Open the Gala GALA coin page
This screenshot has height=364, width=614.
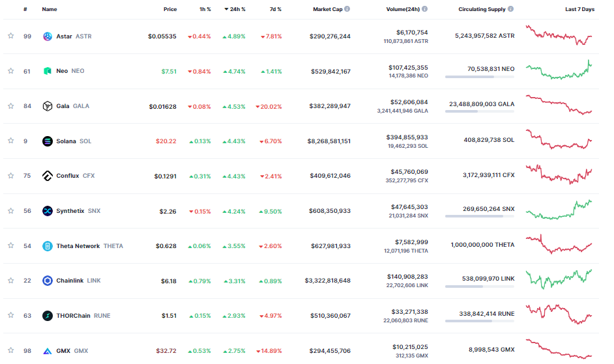pos(72,106)
